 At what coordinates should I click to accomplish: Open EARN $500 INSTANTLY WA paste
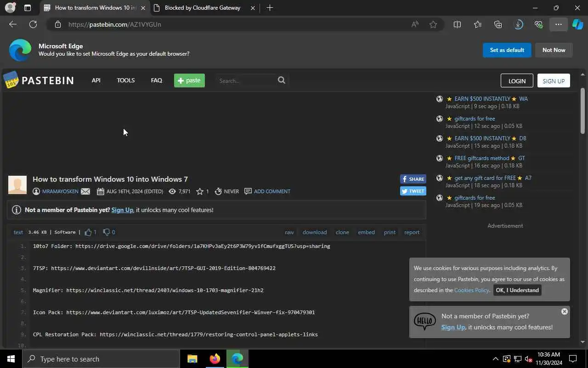491,99
